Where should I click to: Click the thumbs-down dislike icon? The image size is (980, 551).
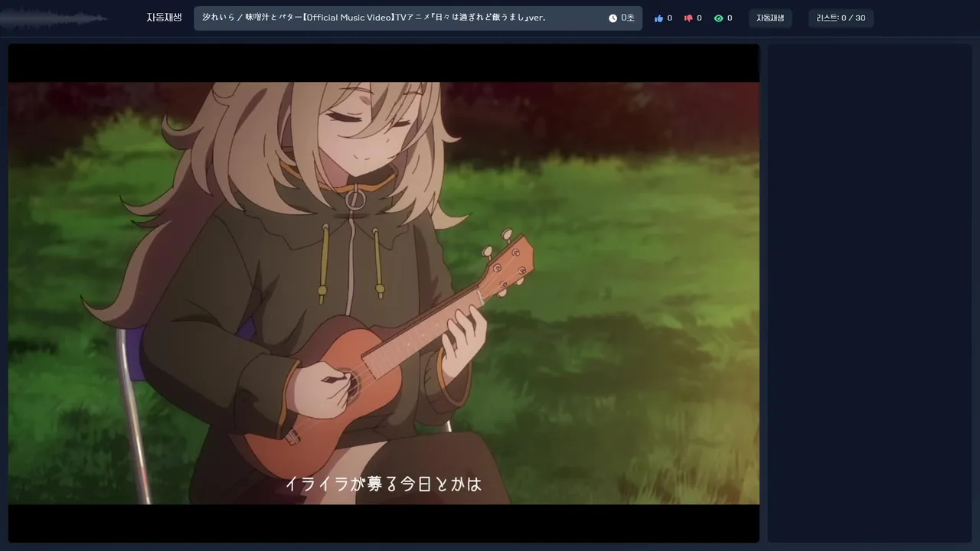688,18
